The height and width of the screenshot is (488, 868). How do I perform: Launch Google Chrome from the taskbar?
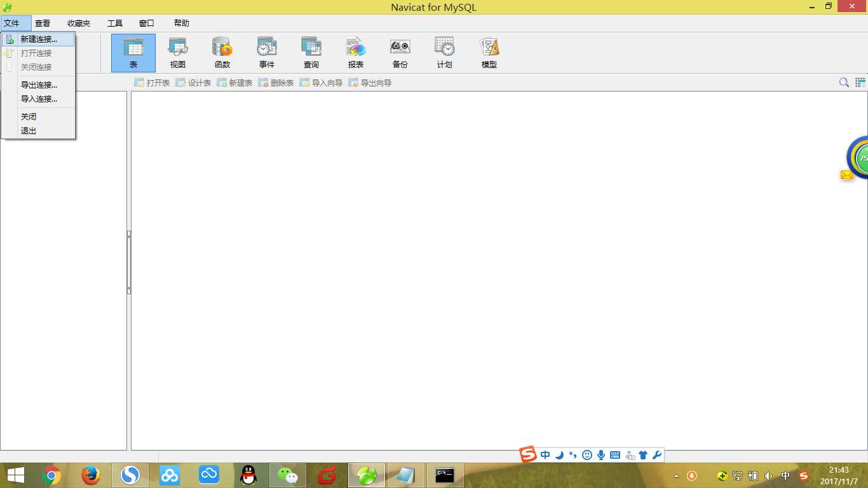[51, 475]
